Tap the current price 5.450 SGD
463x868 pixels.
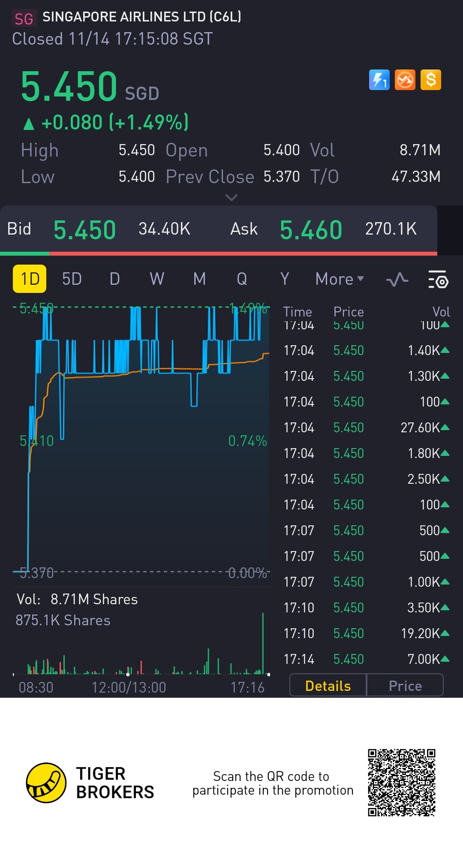coord(90,87)
